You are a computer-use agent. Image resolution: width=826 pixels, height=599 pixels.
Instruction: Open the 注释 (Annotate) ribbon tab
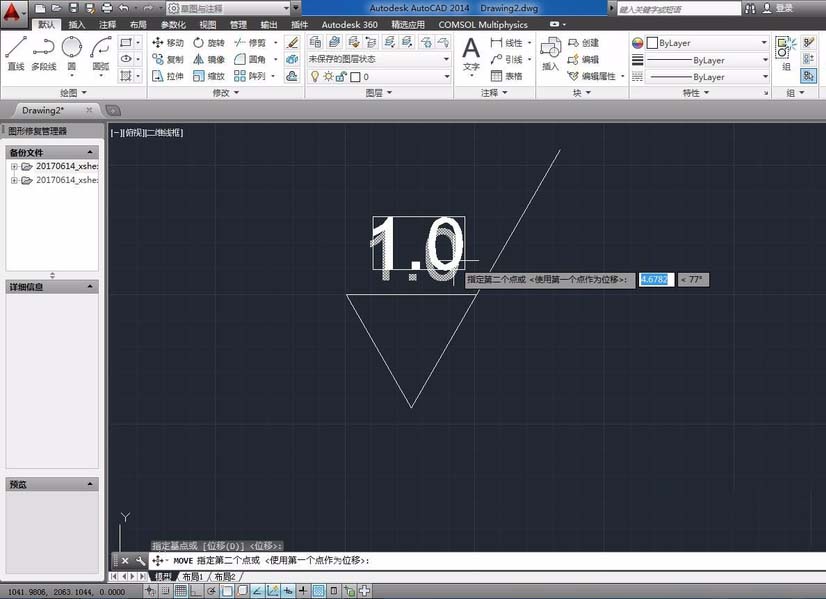(107, 25)
